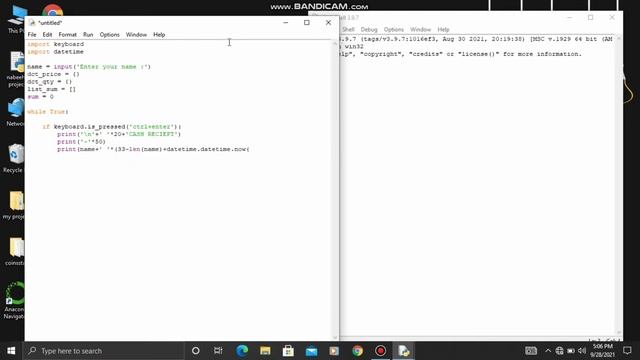
Task: Open the Shell menu in IDLE Shell window
Action: (x=348, y=29)
